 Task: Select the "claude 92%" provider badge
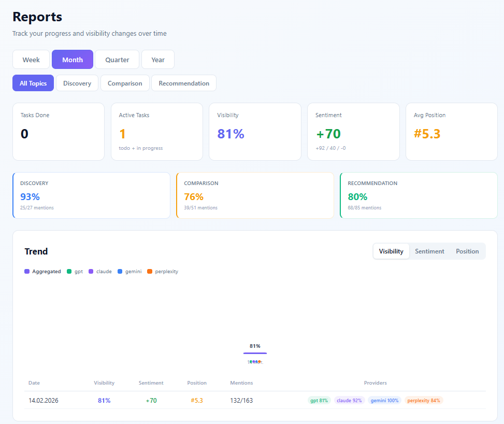349,400
